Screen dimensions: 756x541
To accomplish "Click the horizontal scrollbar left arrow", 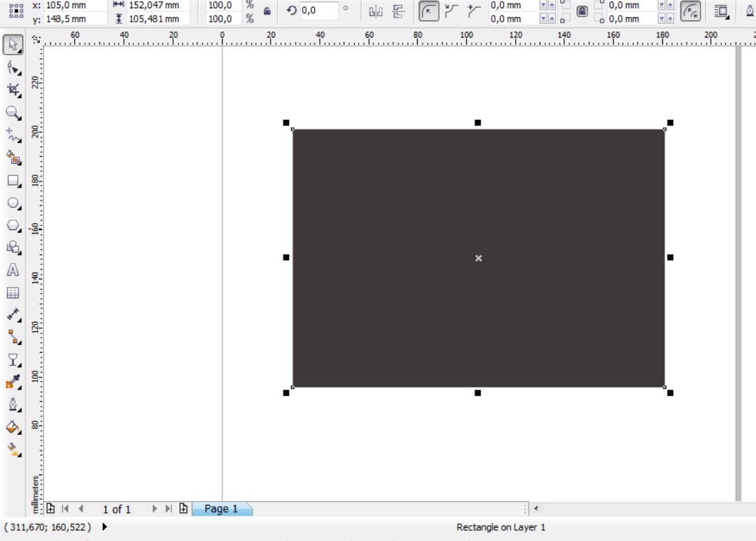I will pyautogui.click(x=535, y=508).
